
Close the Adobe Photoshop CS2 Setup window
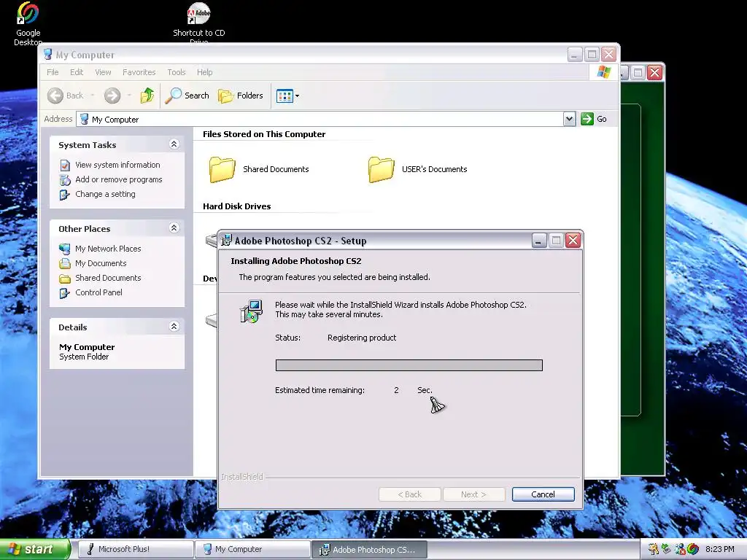click(x=573, y=241)
